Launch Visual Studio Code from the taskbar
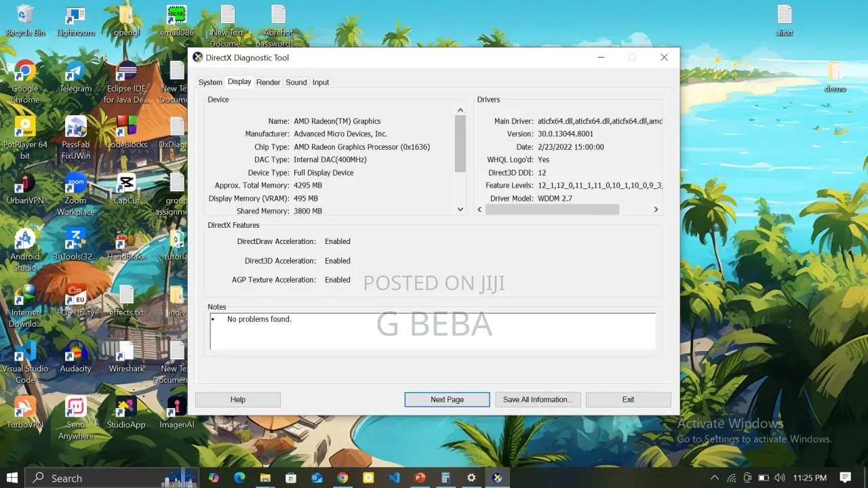The image size is (868, 488). 394,478
